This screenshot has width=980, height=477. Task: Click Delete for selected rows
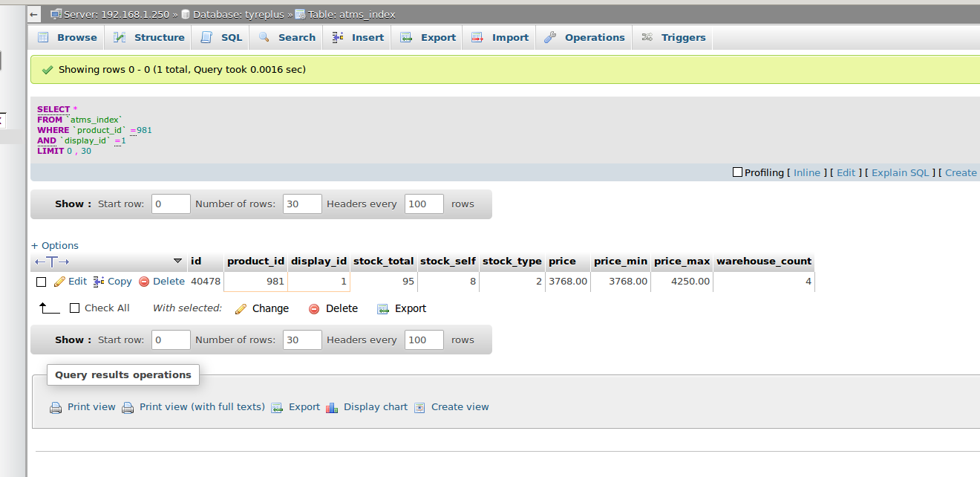333,308
